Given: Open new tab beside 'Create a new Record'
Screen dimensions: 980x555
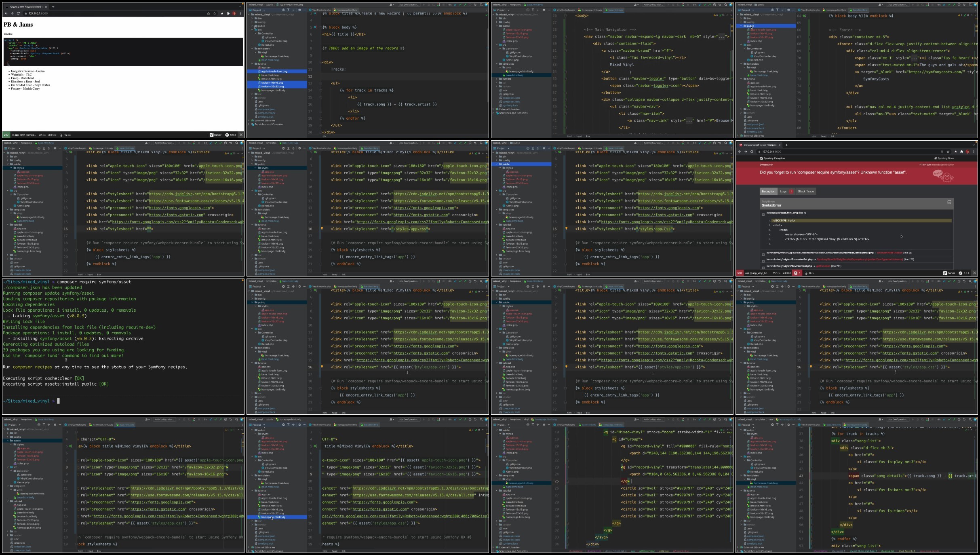Looking at the screenshot, I should pos(53,6).
